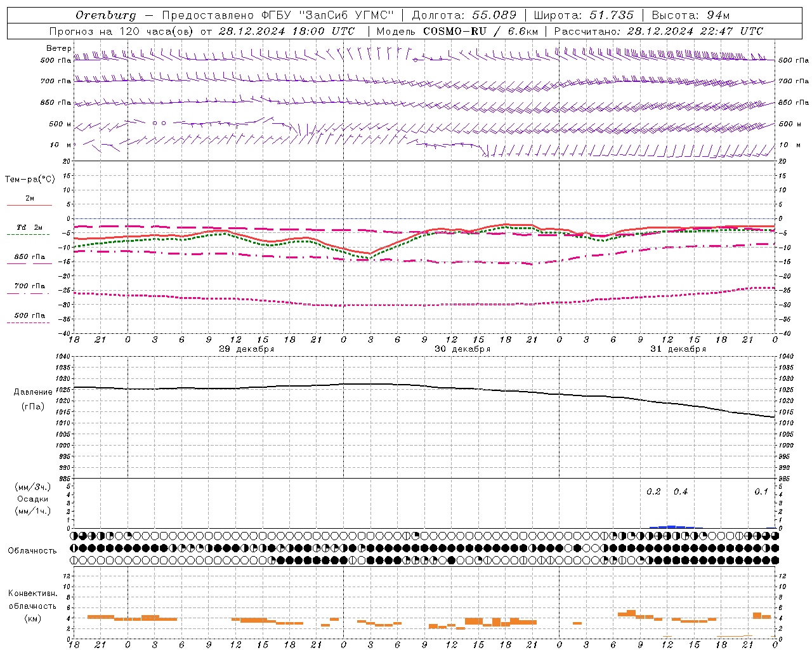This screenshot has width=812, height=650.
Task: Click the dash-dot line sample under 700 гПа legend
Action: point(29,293)
